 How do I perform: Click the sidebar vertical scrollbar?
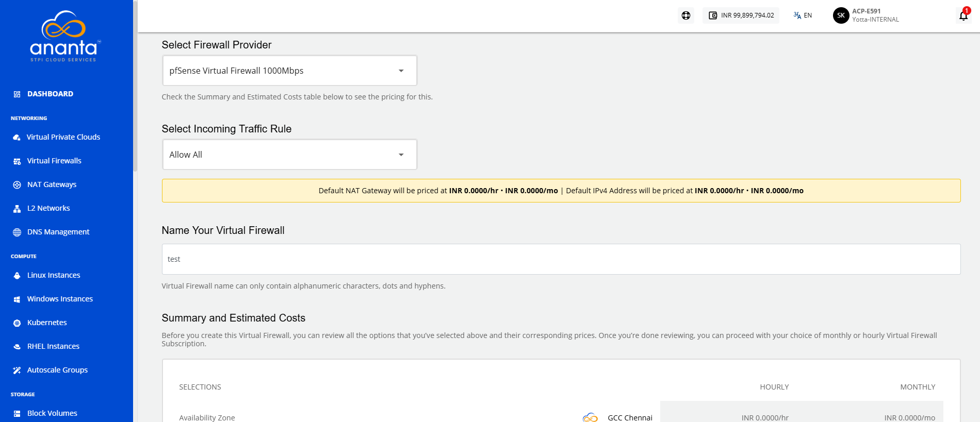coord(135,86)
